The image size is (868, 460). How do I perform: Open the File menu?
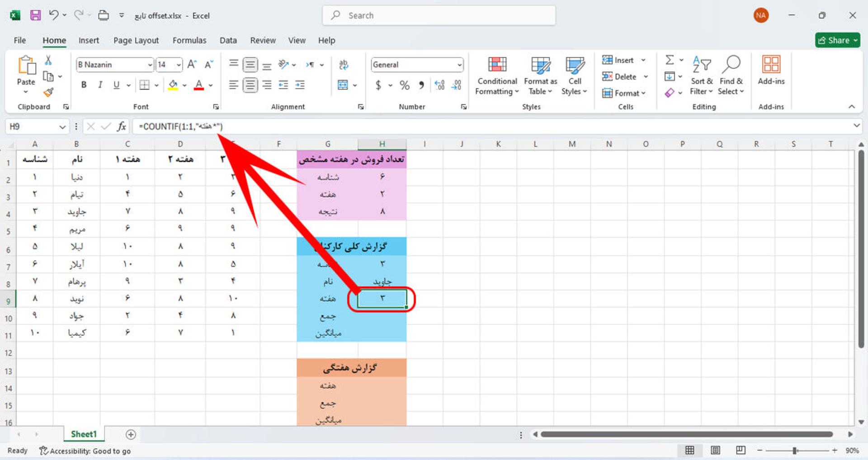(19, 40)
